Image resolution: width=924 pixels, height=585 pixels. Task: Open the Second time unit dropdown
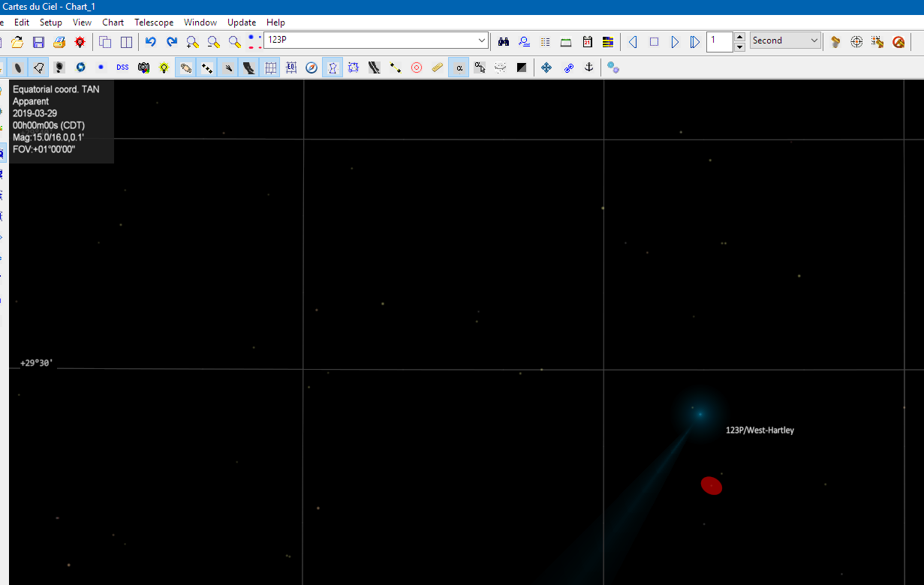click(x=814, y=40)
